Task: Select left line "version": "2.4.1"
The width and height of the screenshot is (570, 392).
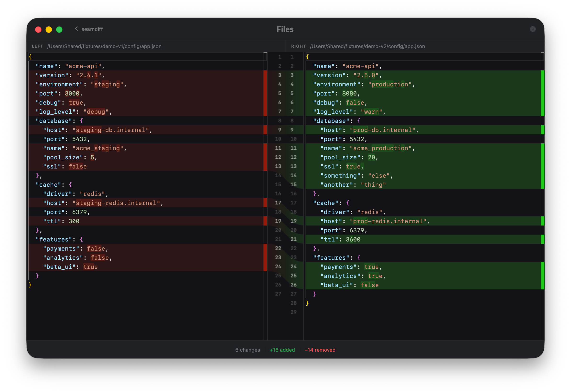Action: (146, 75)
